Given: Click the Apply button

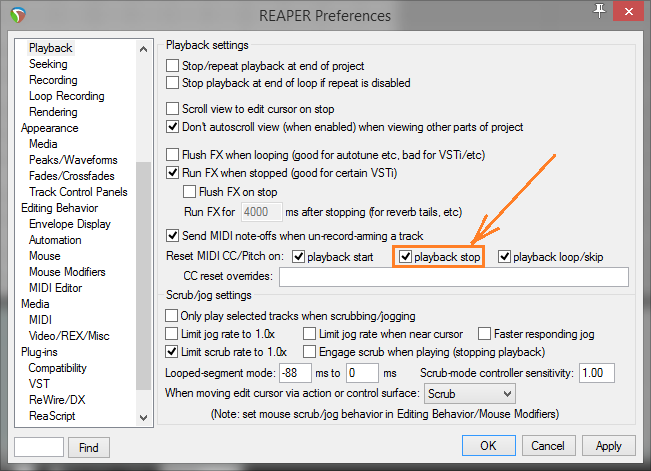Looking at the screenshot, I should tap(608, 445).
